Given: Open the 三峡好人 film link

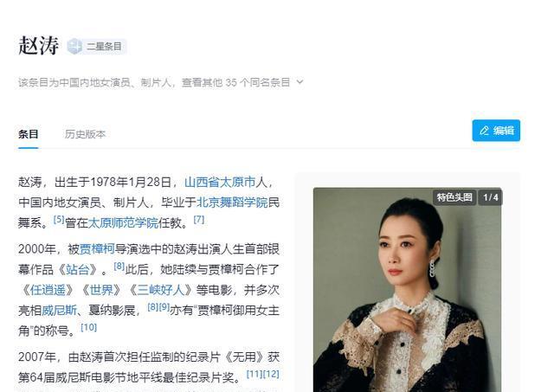Looking at the screenshot, I should [x=160, y=290].
